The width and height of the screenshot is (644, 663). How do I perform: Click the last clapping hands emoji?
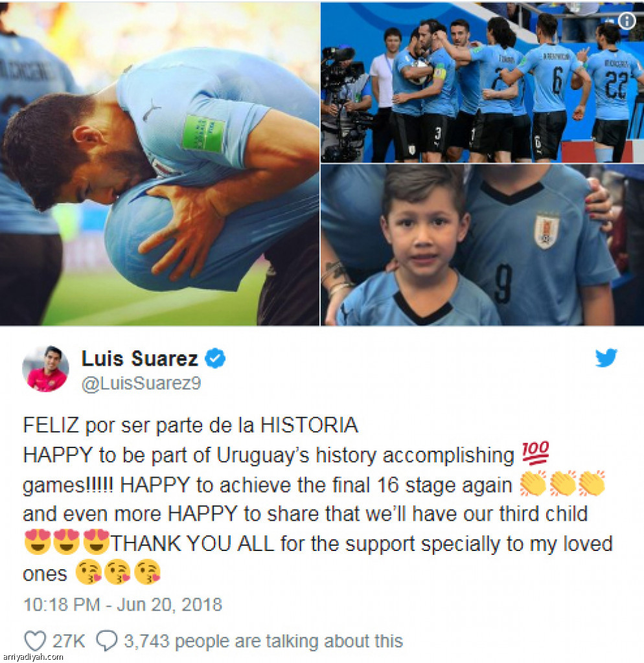(592, 483)
